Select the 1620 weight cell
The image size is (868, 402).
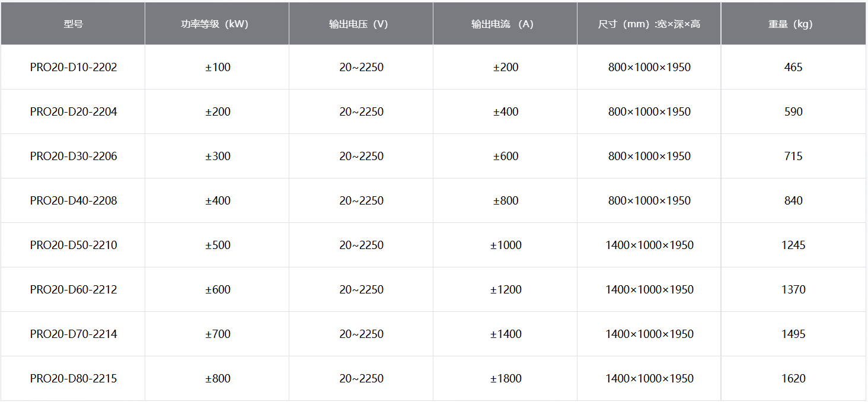tap(793, 378)
